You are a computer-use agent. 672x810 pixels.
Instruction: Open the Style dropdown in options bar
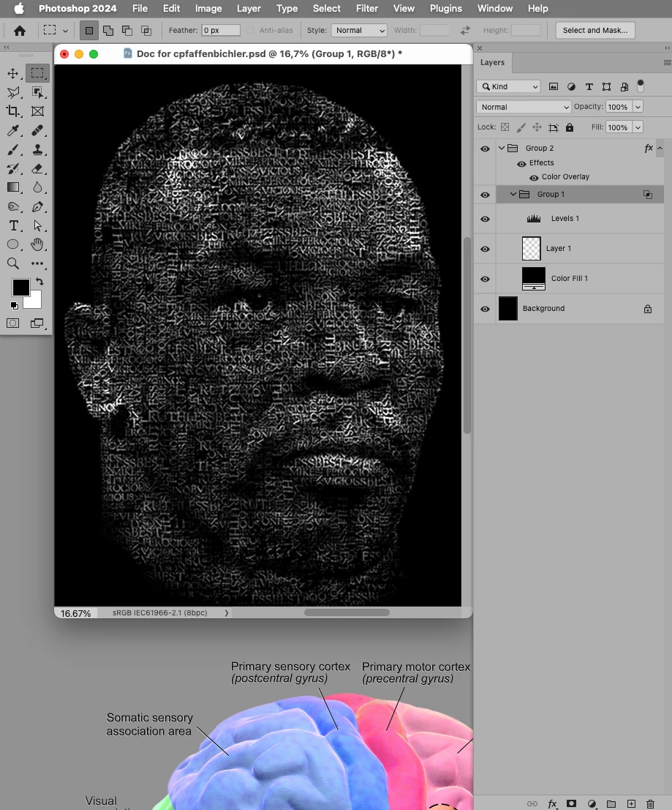359,31
